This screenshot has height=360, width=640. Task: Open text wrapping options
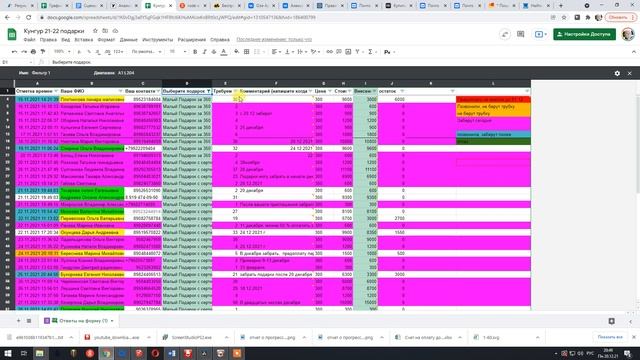point(302,52)
